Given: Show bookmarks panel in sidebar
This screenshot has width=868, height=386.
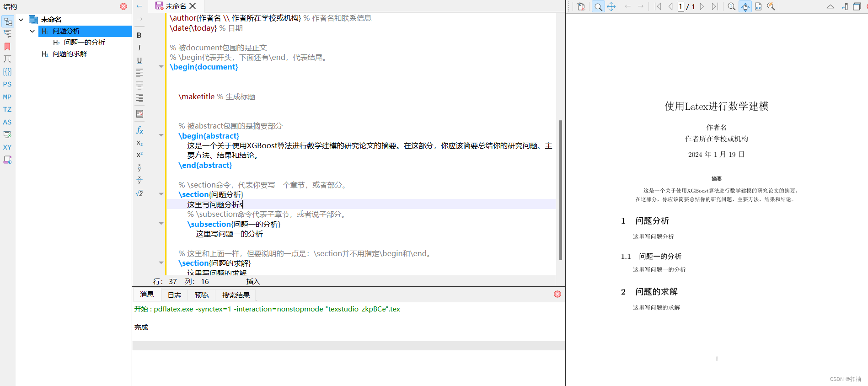Looking at the screenshot, I should coord(7,47).
